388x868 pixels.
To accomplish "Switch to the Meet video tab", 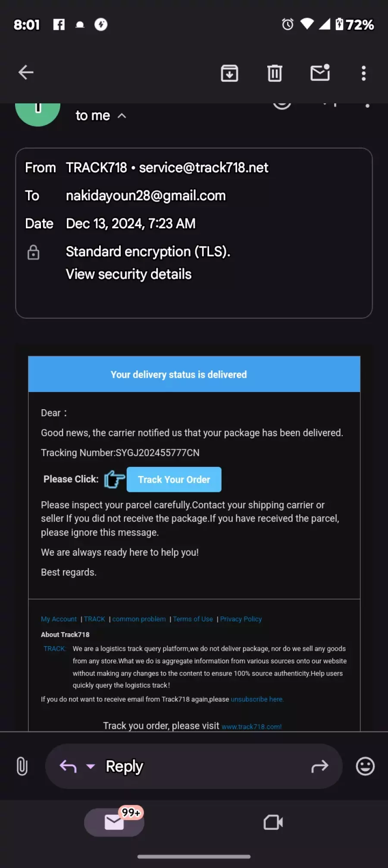I will 273,822.
